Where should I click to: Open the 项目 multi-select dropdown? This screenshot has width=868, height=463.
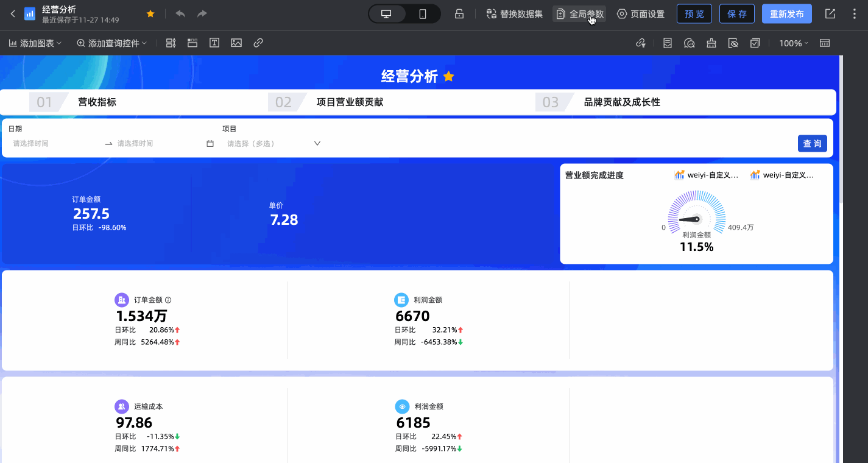tap(273, 144)
